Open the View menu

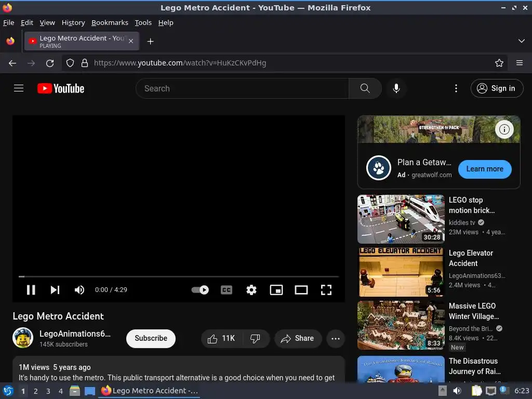click(47, 22)
